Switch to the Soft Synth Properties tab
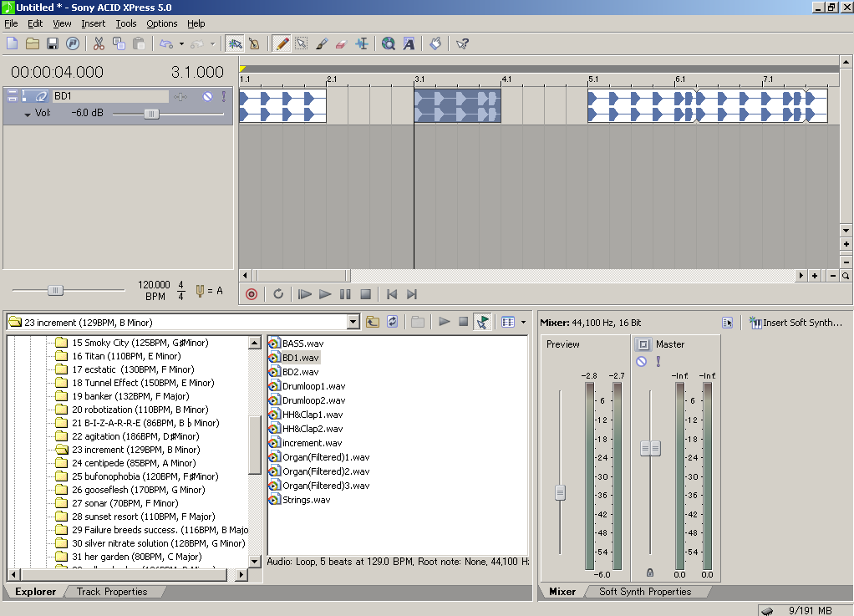This screenshot has width=854, height=616. [645, 592]
